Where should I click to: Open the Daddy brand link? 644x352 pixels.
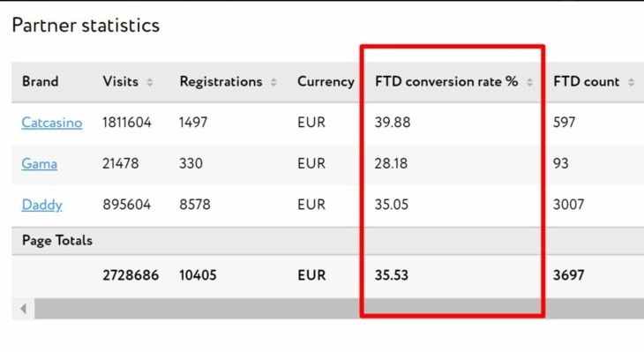[41, 205]
